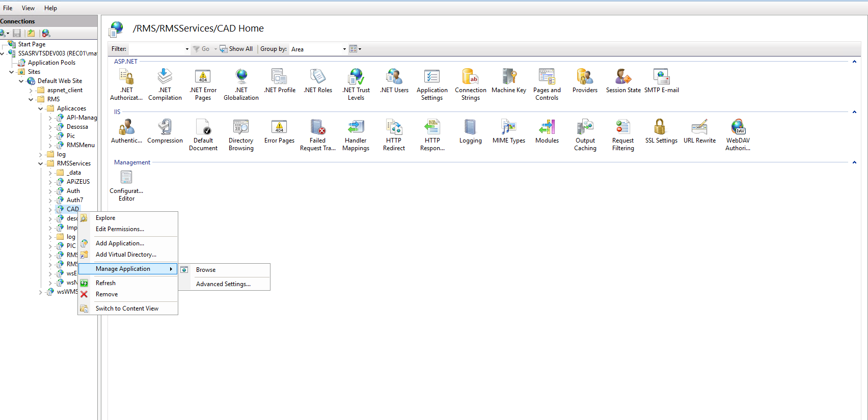Screen dimensions: 868x420
Task: Open the MIME Types feature
Action: [508, 131]
